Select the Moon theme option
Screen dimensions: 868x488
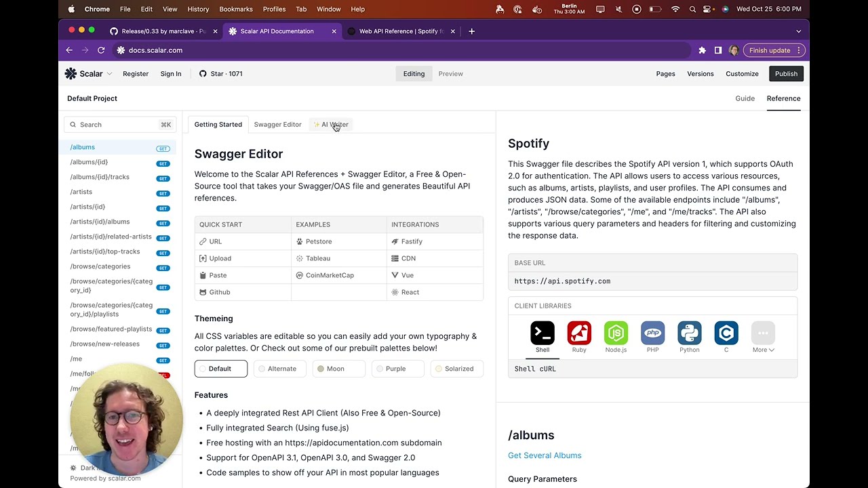coord(338,369)
